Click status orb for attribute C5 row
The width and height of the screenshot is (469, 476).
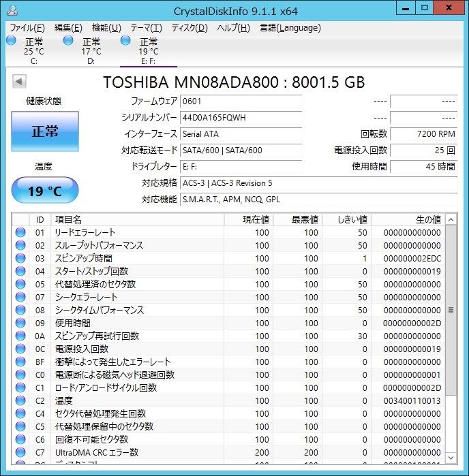click(20, 426)
